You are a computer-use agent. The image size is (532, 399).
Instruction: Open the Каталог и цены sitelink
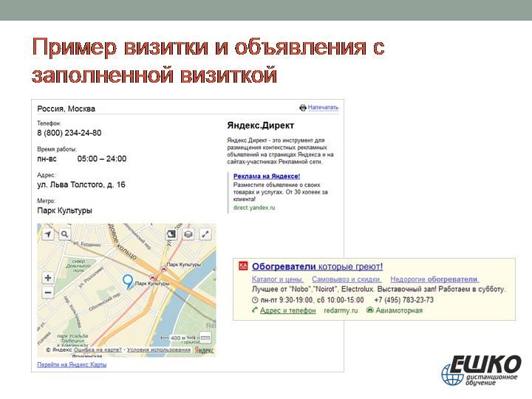[x=278, y=279]
